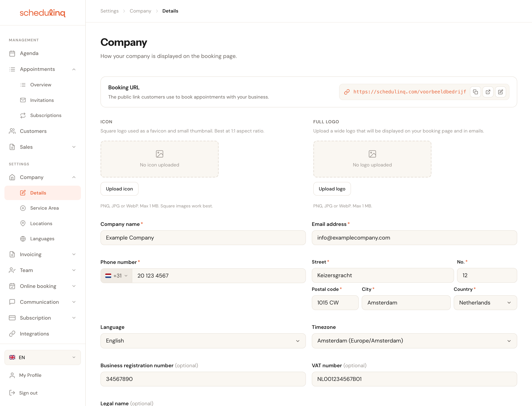
Task: Click the Online booking calendar-check icon
Action: [x=12, y=286]
